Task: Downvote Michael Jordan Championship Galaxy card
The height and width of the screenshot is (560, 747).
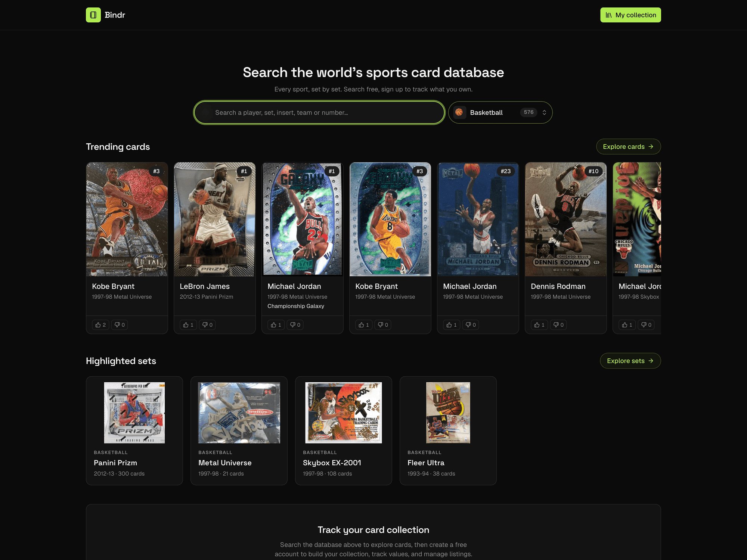Action: click(295, 325)
